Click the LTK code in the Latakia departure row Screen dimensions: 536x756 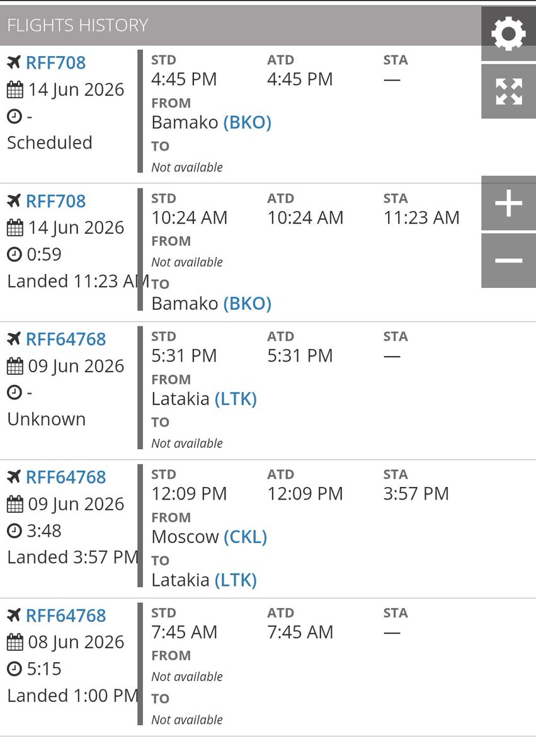(x=236, y=399)
